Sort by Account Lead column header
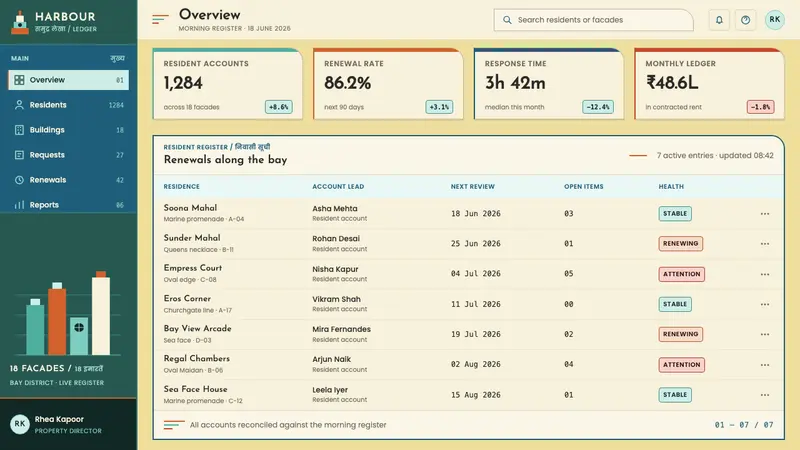The height and width of the screenshot is (450, 800). (338, 187)
